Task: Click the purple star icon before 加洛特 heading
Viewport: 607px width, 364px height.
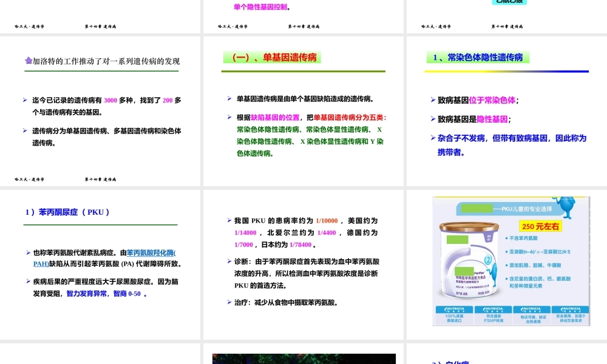Action: 28,61
